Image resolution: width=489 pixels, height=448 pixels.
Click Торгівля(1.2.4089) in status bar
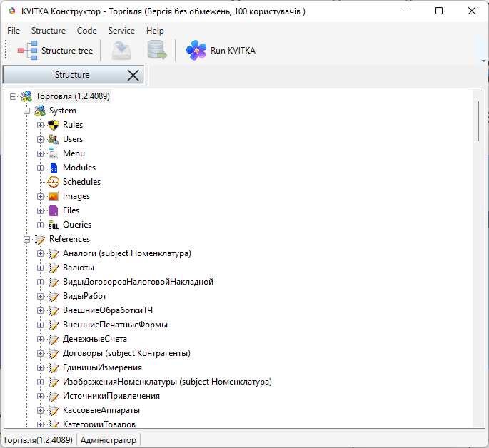coord(38,440)
